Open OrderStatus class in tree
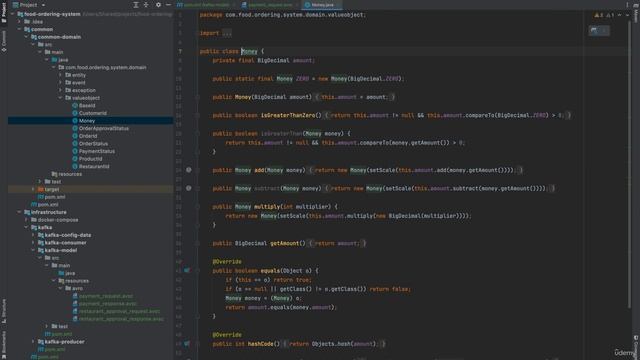This screenshot has width=640, height=360. tap(93, 144)
